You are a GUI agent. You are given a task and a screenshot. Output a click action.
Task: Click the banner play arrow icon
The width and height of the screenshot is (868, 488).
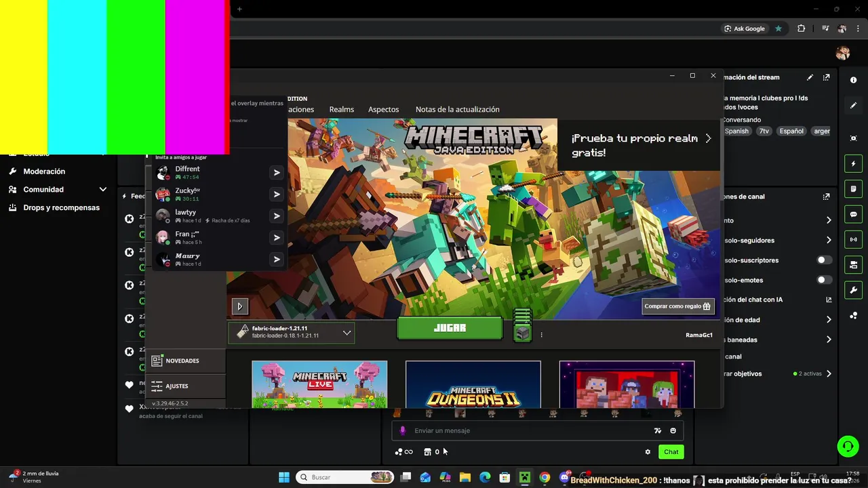[x=239, y=306]
